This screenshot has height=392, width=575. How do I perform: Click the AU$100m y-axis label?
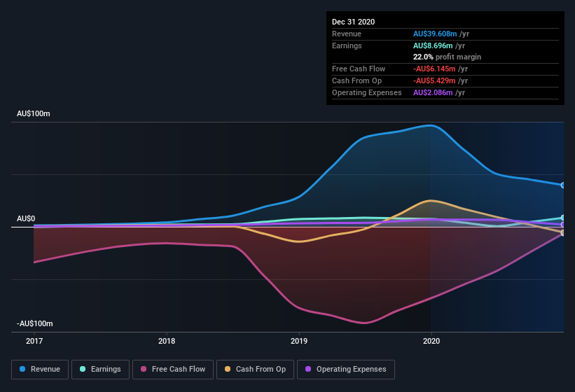coord(34,113)
